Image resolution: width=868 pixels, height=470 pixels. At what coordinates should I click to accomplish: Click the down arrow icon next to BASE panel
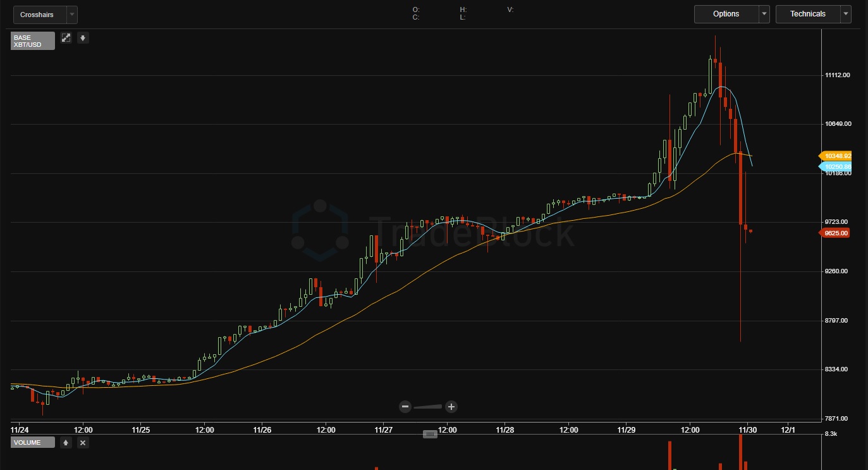[x=83, y=38]
